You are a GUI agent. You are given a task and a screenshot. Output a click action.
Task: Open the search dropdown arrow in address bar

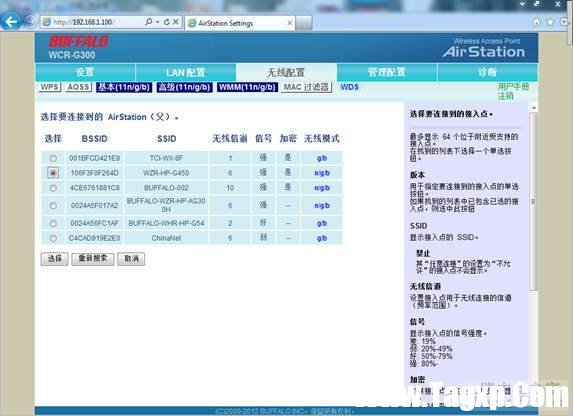click(158, 22)
